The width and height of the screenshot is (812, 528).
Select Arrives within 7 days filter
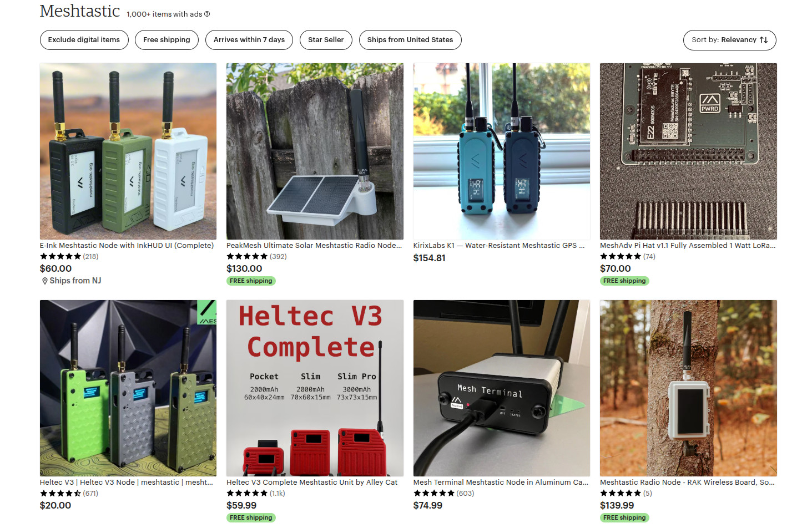pos(249,40)
